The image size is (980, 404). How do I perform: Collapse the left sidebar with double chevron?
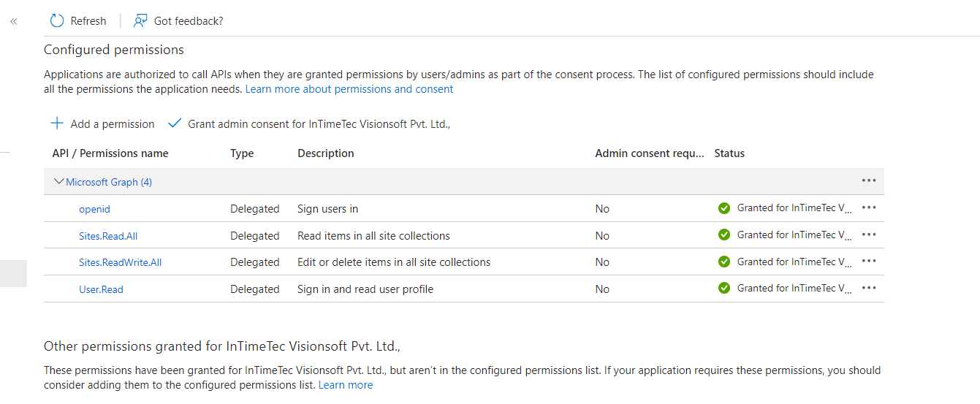13,22
